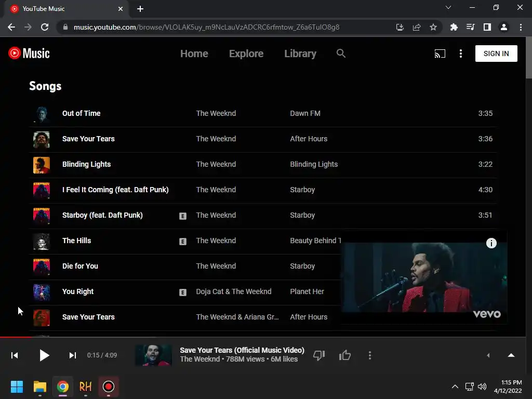
Task: Open Chrome media controls icon
Action: tap(470, 27)
